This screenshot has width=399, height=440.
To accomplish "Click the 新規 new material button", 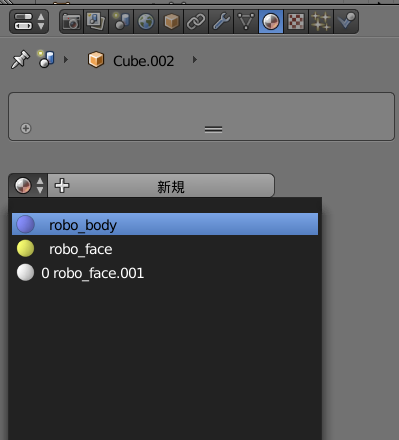I will click(x=161, y=186).
